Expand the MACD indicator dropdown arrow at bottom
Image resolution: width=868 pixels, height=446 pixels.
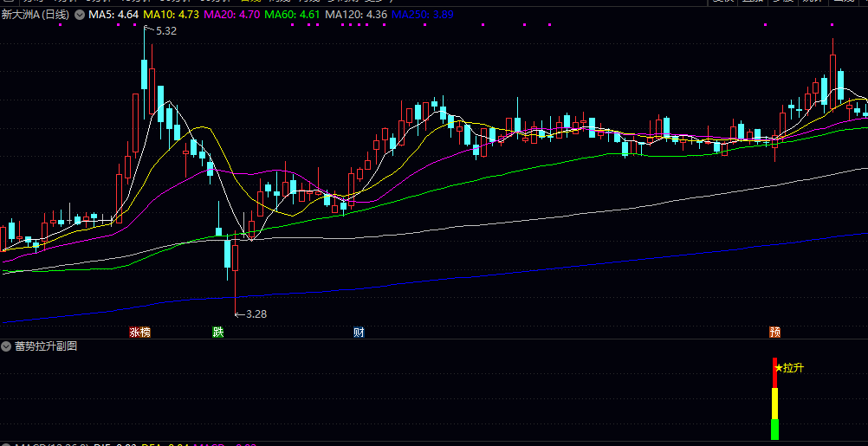[x=7, y=444]
